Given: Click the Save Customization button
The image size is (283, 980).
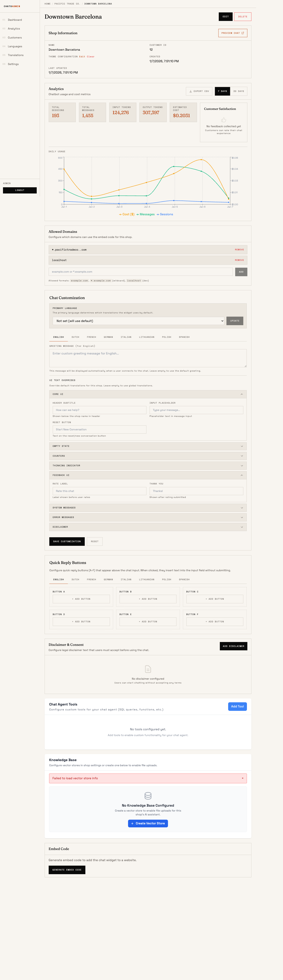Looking at the screenshot, I should (67, 541).
